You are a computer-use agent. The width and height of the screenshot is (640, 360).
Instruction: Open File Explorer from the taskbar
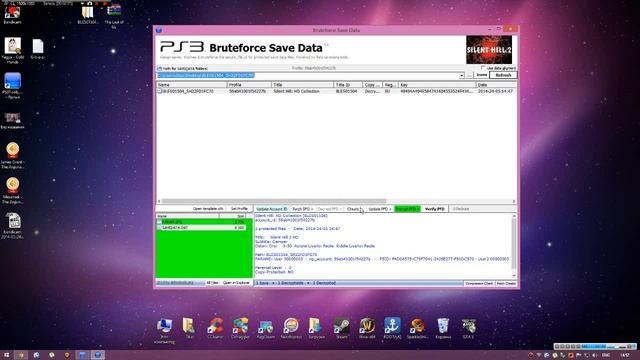21,355
